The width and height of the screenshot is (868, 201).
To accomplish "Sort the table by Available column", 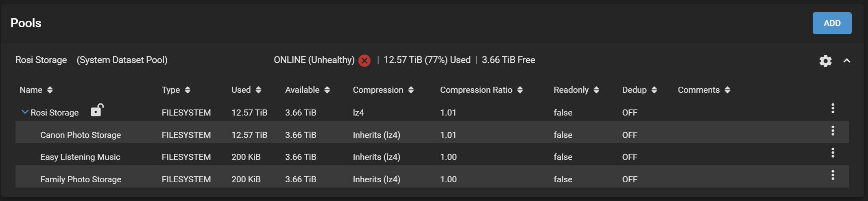I will [307, 90].
